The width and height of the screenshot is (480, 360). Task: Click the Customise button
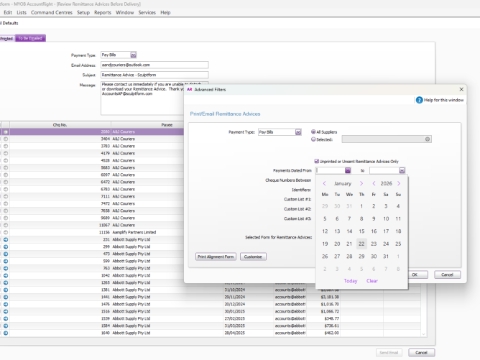point(253,257)
